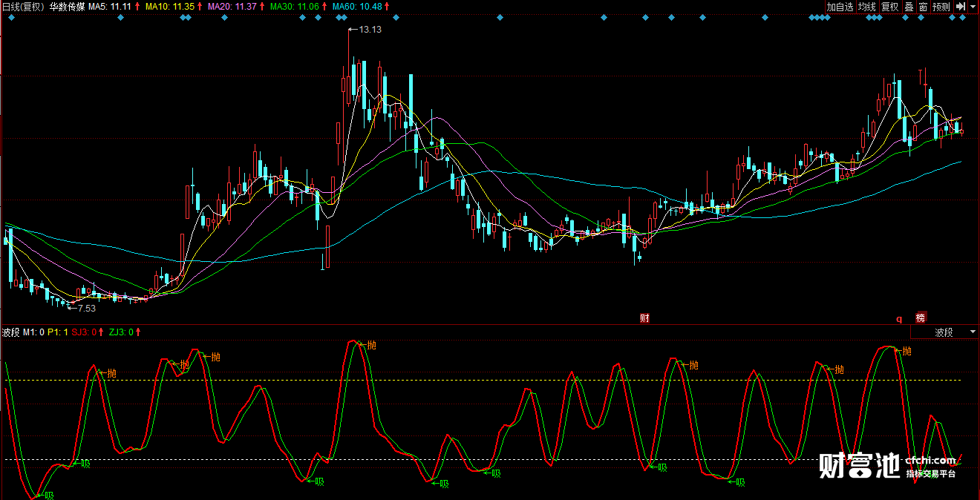This screenshot has width=980, height=500.
Task: Click the first 吸 buy signal marker
Action: point(48,495)
